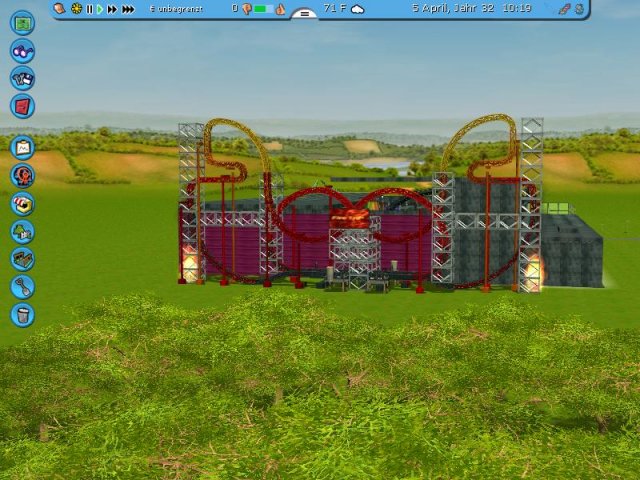Screen dimensions: 640x480
Task: Click the sun time-of-day icon
Action: pos(76,8)
